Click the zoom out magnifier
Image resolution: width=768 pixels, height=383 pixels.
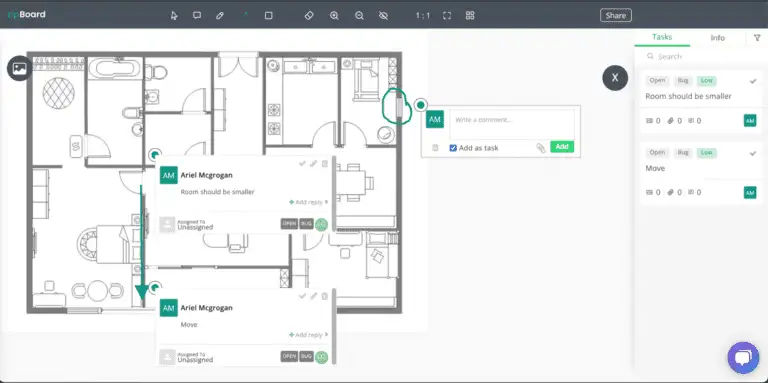(360, 16)
